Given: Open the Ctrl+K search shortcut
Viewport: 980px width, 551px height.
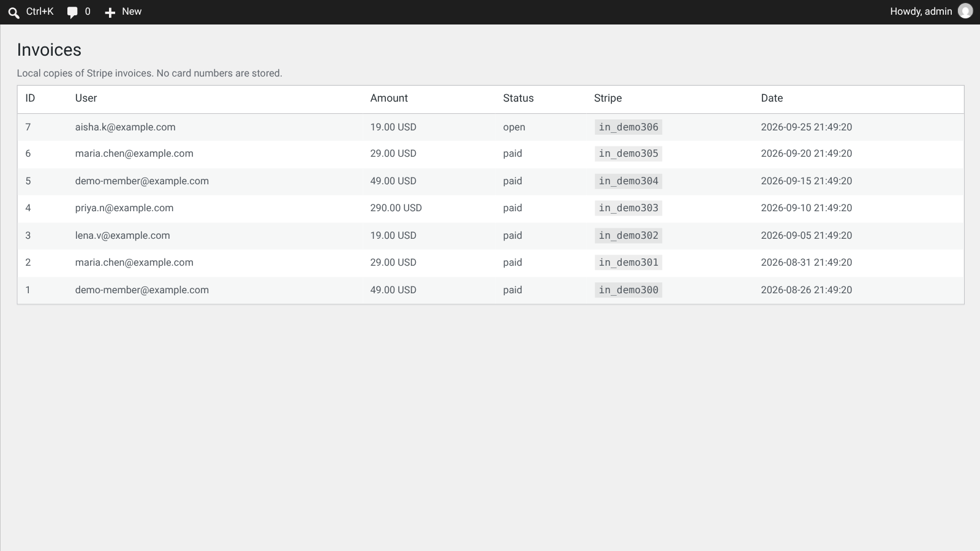Looking at the screenshot, I should (40, 12).
